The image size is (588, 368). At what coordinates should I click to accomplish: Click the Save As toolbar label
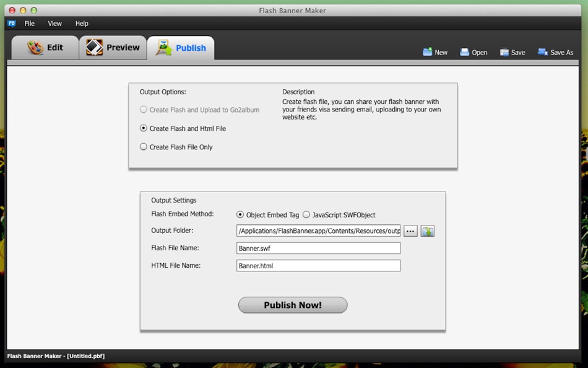point(562,53)
